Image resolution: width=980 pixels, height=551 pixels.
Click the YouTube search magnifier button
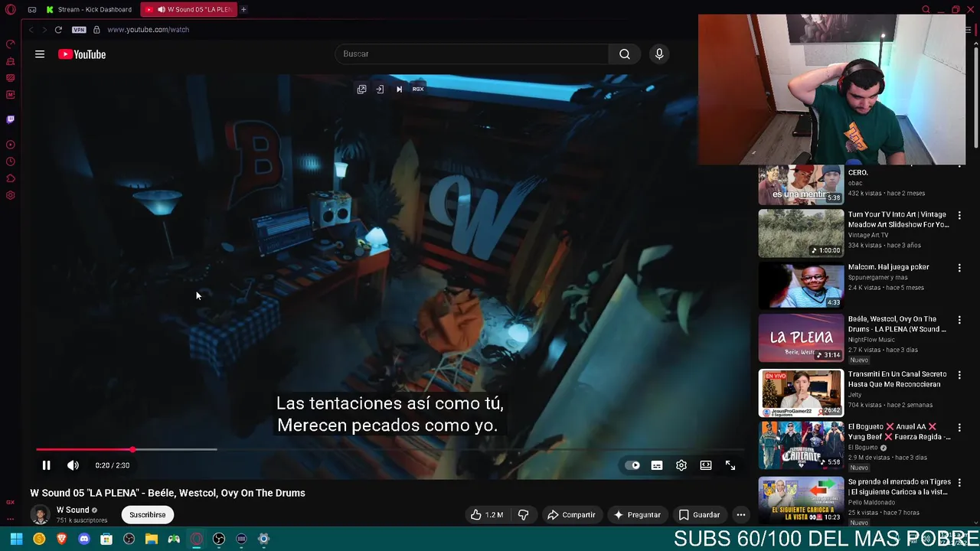(625, 54)
